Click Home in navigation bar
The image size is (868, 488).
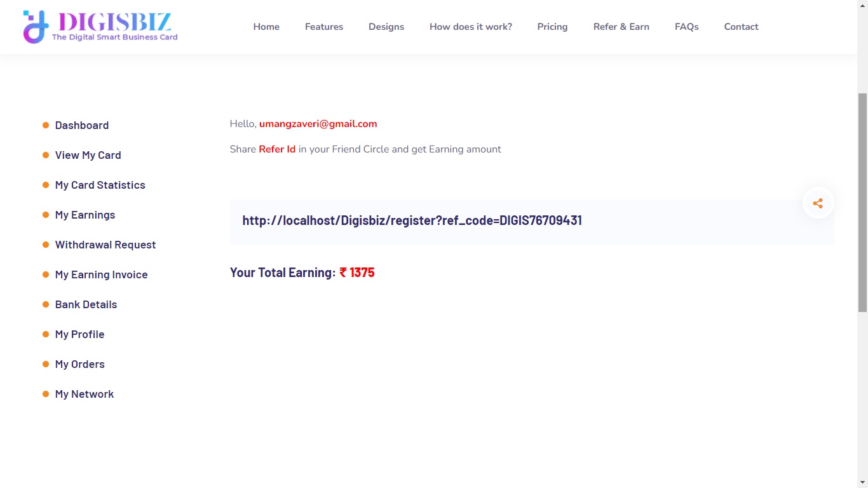click(266, 27)
